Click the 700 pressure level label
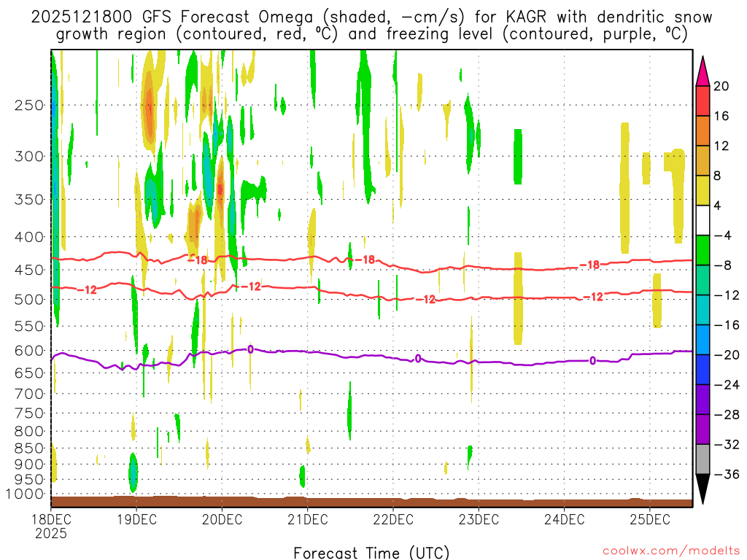 [29, 394]
